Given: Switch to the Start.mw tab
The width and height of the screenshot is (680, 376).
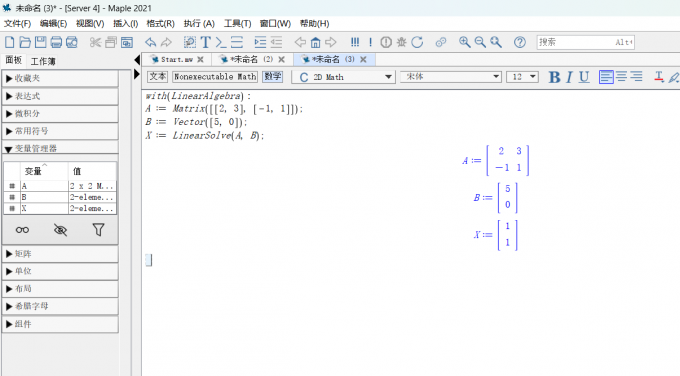Looking at the screenshot, I should 177,59.
